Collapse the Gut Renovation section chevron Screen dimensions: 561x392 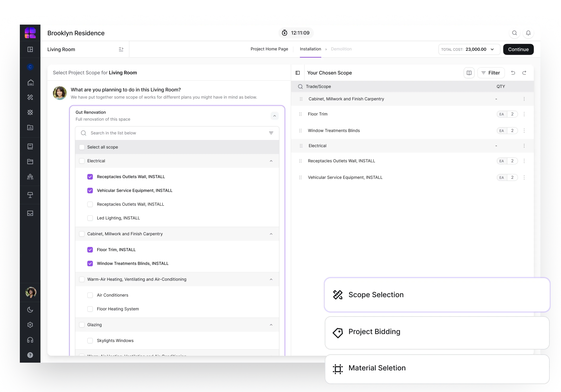tap(274, 116)
